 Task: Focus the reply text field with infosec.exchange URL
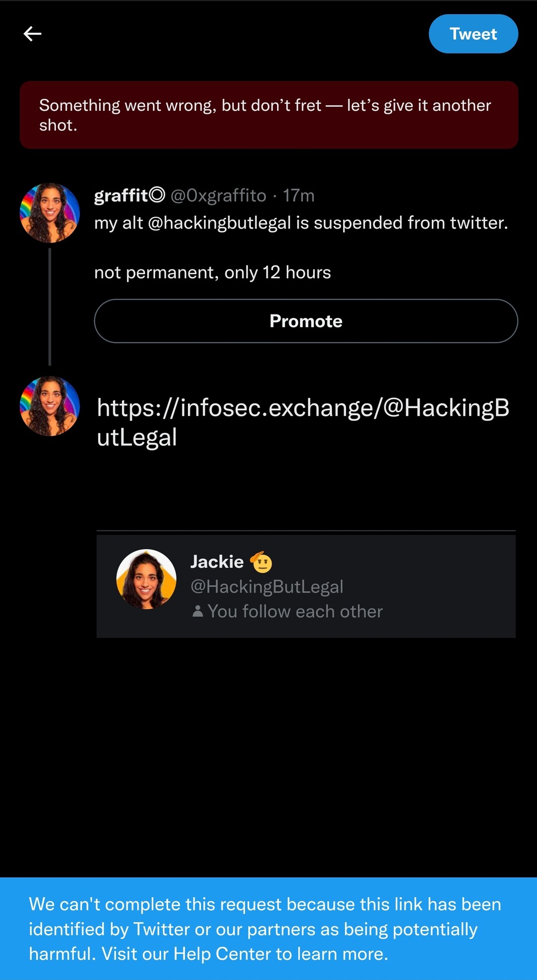pos(303,422)
